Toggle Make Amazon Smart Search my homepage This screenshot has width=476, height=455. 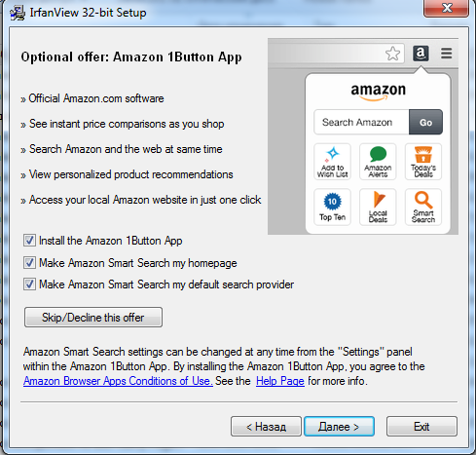pyautogui.click(x=29, y=262)
